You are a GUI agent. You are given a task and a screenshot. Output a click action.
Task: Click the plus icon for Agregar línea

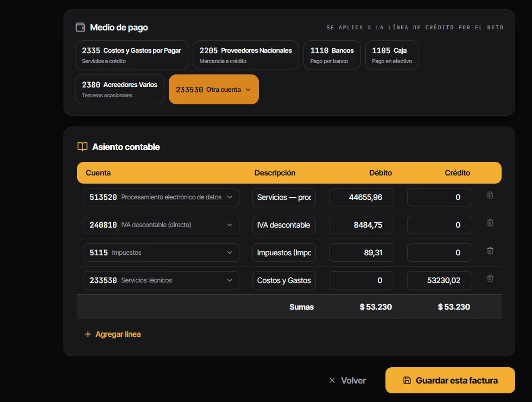click(87, 334)
